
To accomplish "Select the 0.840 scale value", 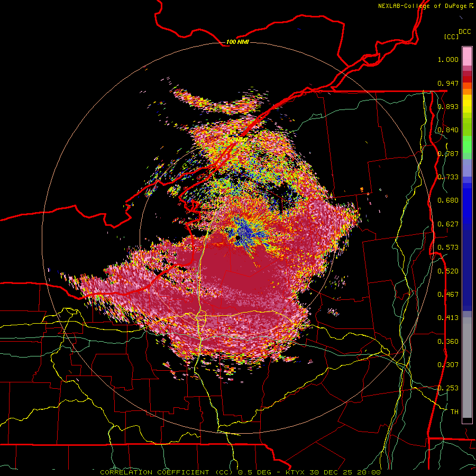I will [448, 130].
